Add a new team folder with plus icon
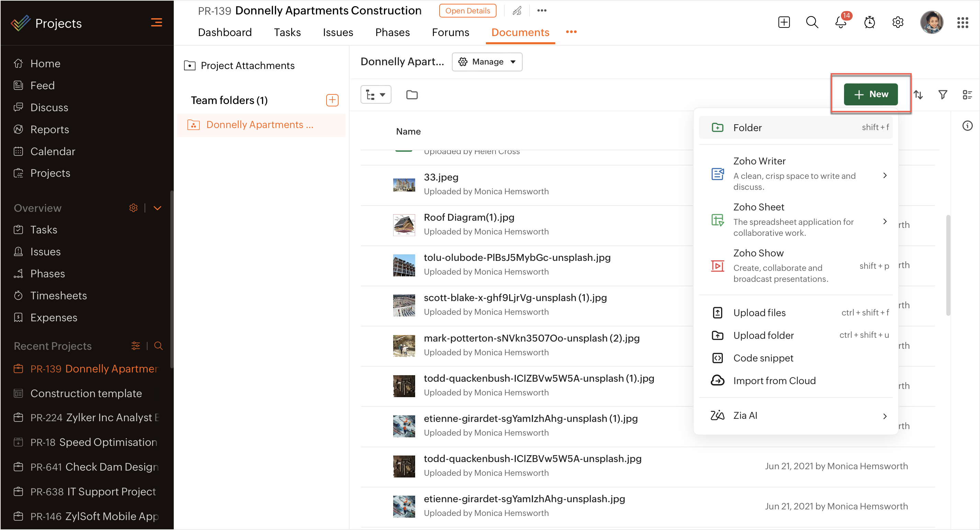The image size is (980, 530). pyautogui.click(x=332, y=100)
